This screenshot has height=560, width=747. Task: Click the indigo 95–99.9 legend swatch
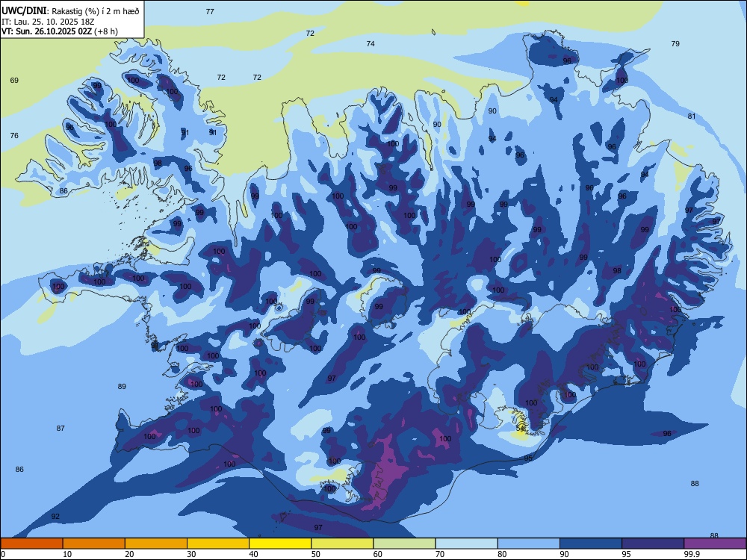[x=653, y=544]
